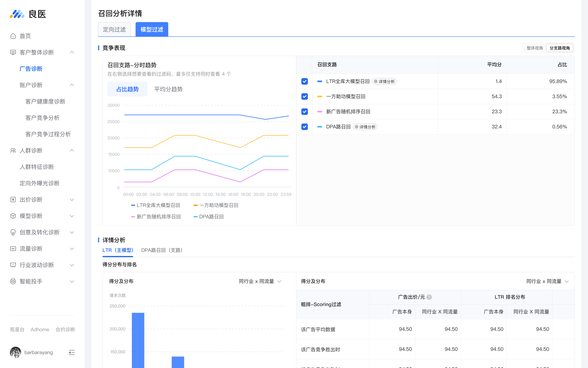Toggle LTR全库大模型召回 blue legend swatch
The width and height of the screenshot is (588, 368).
click(x=133, y=205)
